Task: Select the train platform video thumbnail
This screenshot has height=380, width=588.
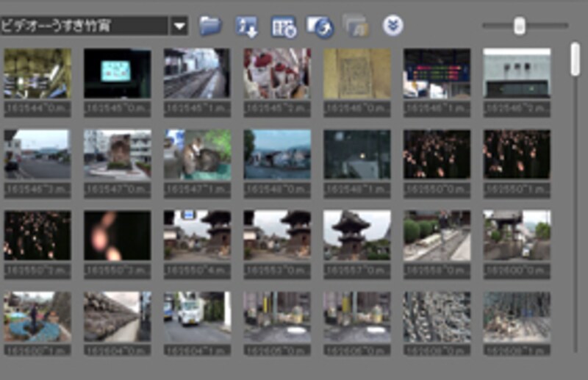Action: click(196, 74)
